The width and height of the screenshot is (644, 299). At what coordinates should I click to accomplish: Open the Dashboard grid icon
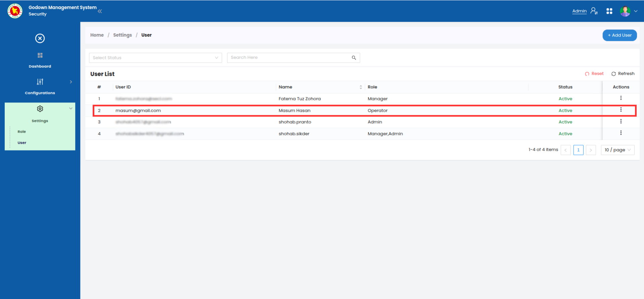pyautogui.click(x=40, y=55)
